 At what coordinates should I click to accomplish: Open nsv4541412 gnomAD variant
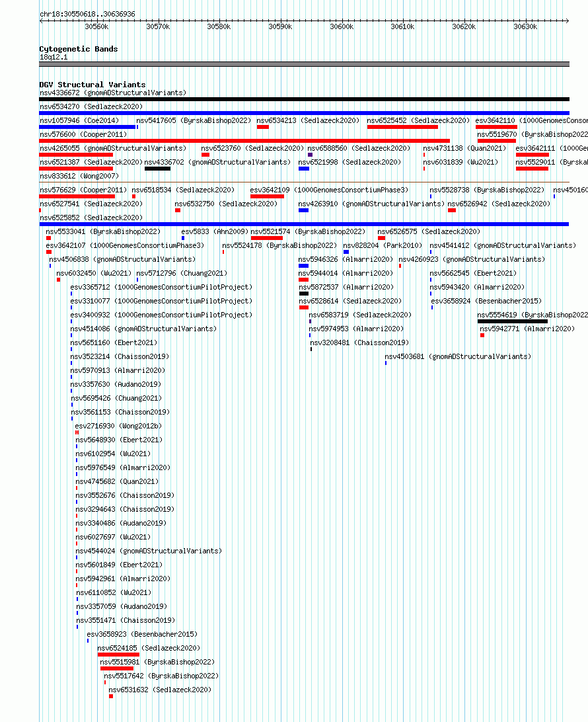click(x=503, y=245)
